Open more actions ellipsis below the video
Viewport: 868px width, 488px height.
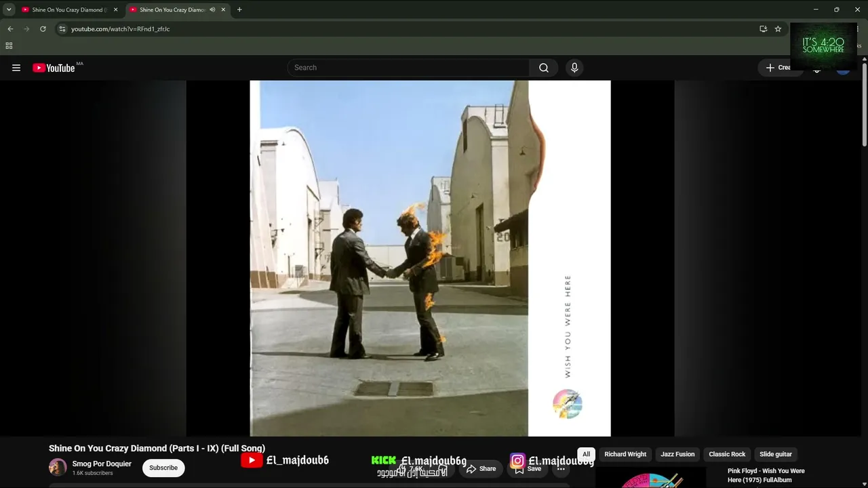561,468
